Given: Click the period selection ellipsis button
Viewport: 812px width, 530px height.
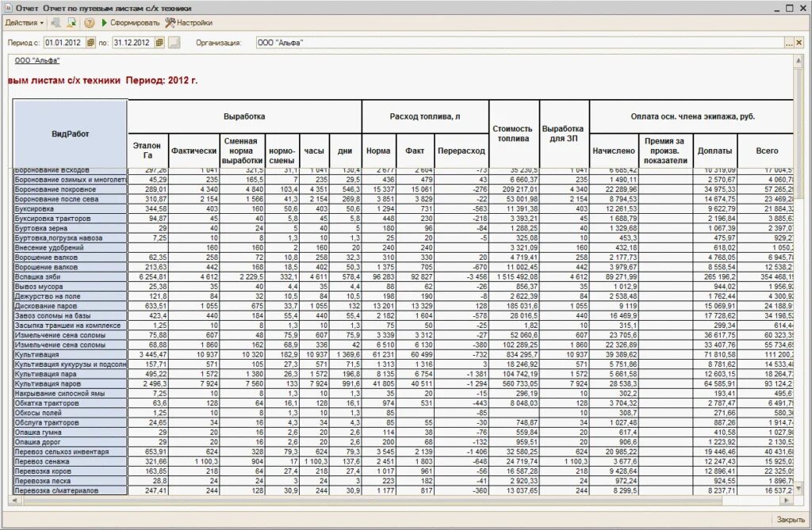Looking at the screenshot, I should tap(174, 43).
